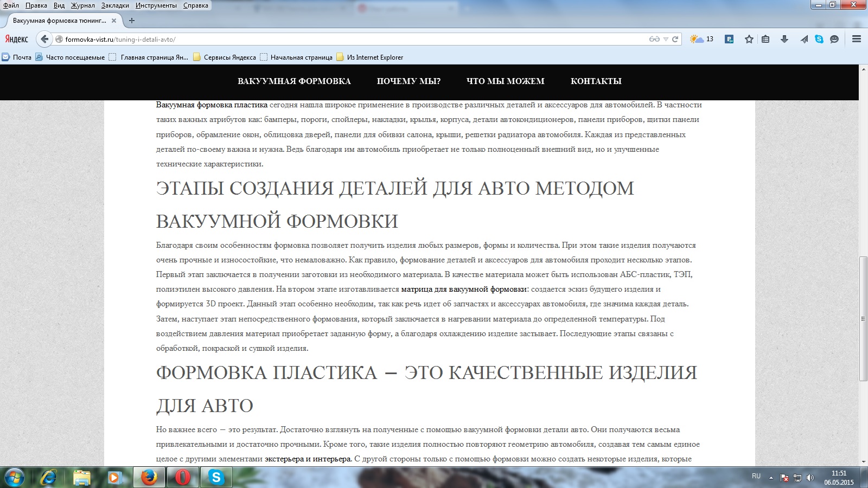Open Начальная страница bookmark

pyautogui.click(x=296, y=57)
